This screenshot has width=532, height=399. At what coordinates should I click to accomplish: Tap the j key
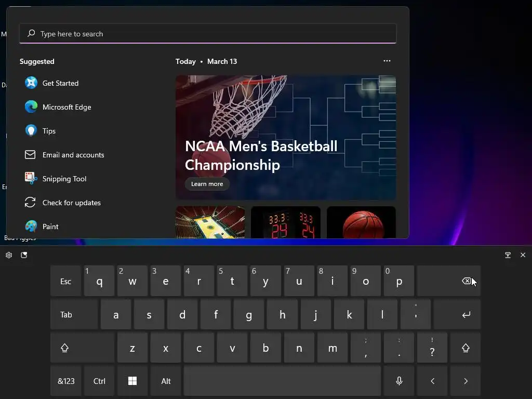pos(315,314)
